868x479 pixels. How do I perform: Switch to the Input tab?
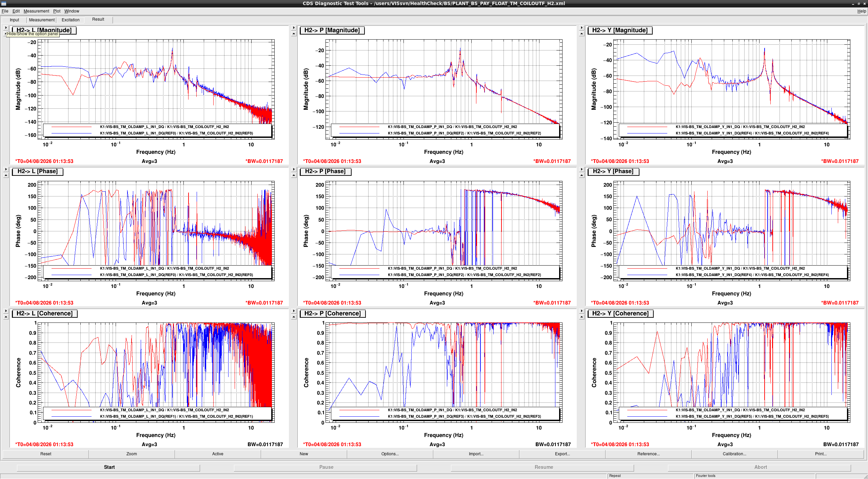pyautogui.click(x=15, y=20)
